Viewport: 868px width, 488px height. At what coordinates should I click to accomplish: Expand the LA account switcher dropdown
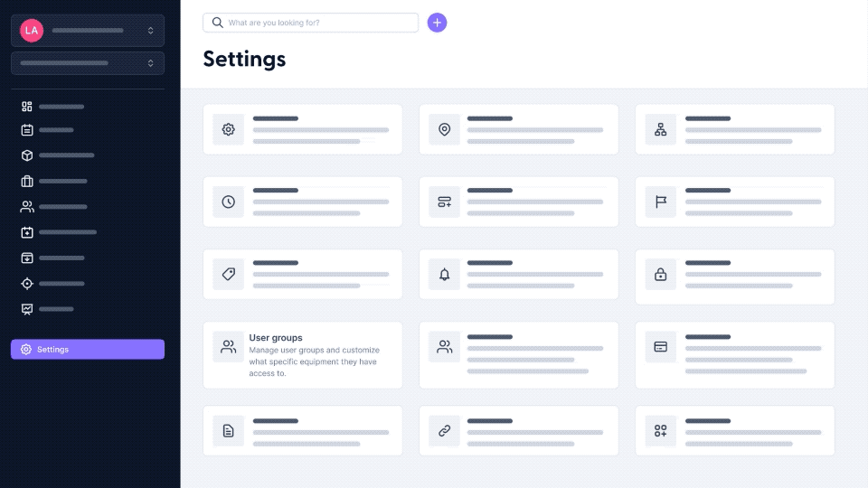(88, 31)
